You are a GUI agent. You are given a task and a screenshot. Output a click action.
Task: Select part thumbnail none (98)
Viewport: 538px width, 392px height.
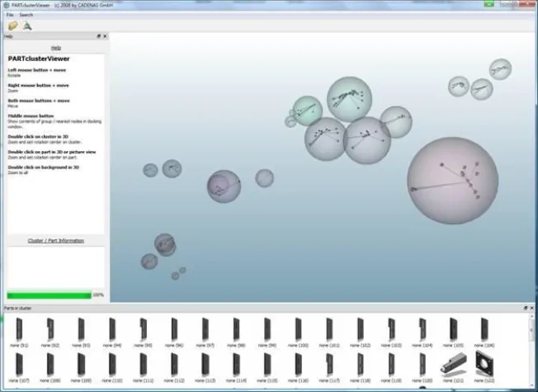pos(237,330)
